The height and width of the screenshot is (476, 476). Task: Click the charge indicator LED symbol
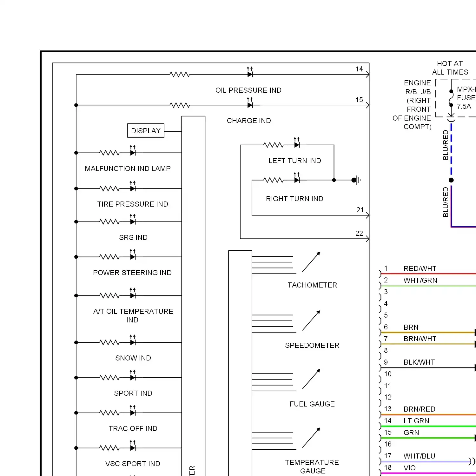tap(250, 103)
